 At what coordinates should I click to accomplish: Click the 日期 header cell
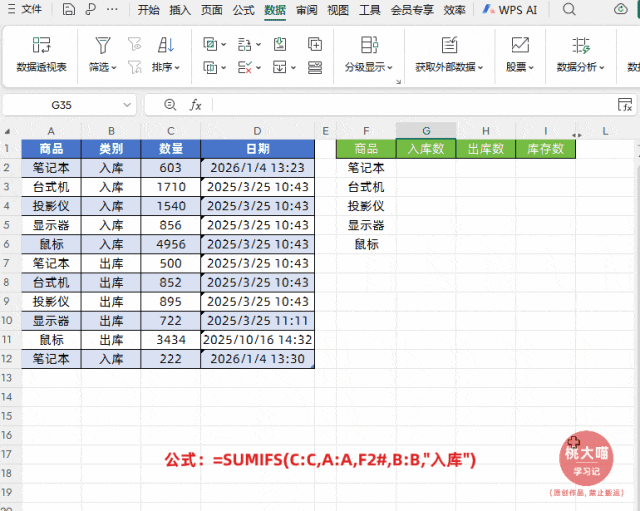click(258, 149)
